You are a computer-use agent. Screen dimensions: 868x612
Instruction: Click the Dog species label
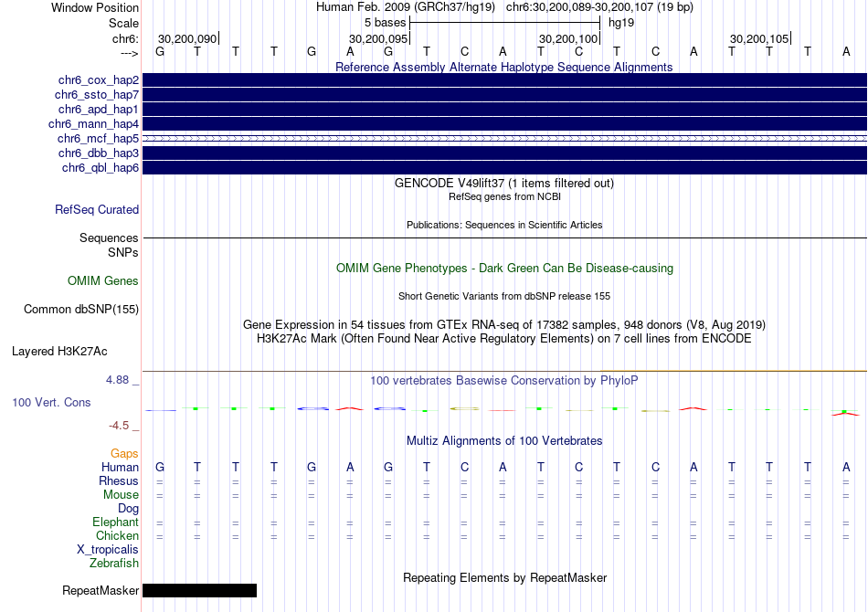(x=128, y=509)
